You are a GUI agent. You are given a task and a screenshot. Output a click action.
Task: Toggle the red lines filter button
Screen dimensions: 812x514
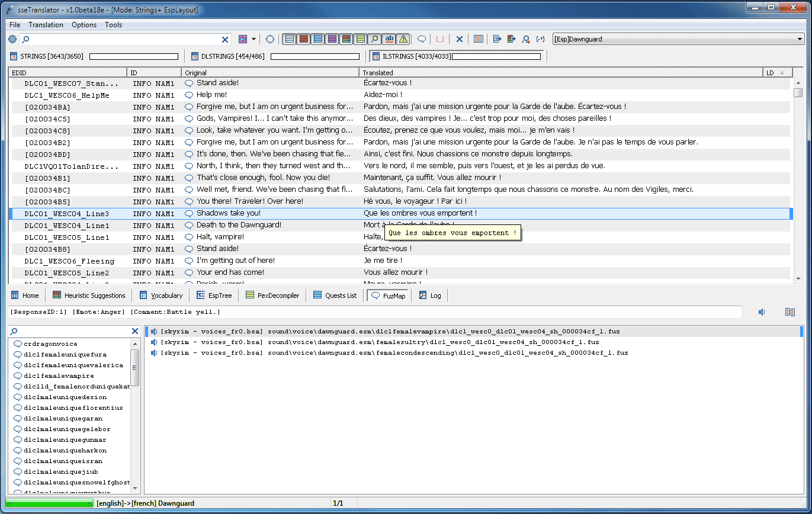coord(304,39)
